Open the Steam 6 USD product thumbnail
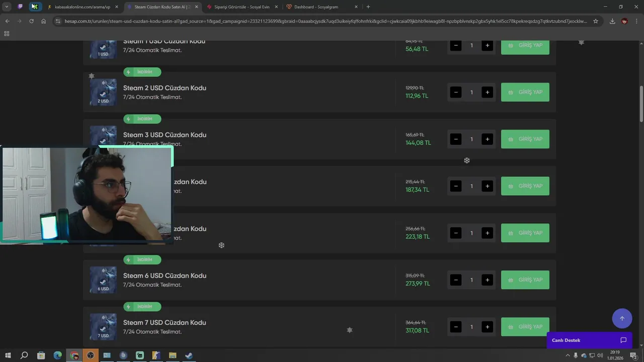Image resolution: width=644 pixels, height=362 pixels. click(x=103, y=280)
